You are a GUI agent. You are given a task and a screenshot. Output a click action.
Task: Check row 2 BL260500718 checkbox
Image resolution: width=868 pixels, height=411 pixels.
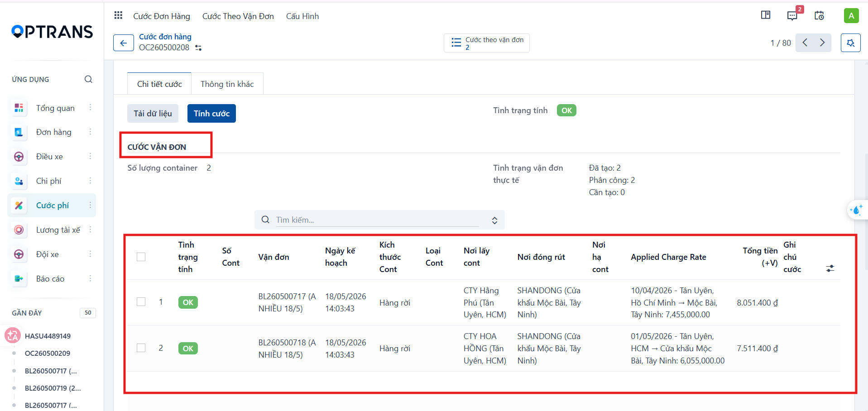pos(141,348)
